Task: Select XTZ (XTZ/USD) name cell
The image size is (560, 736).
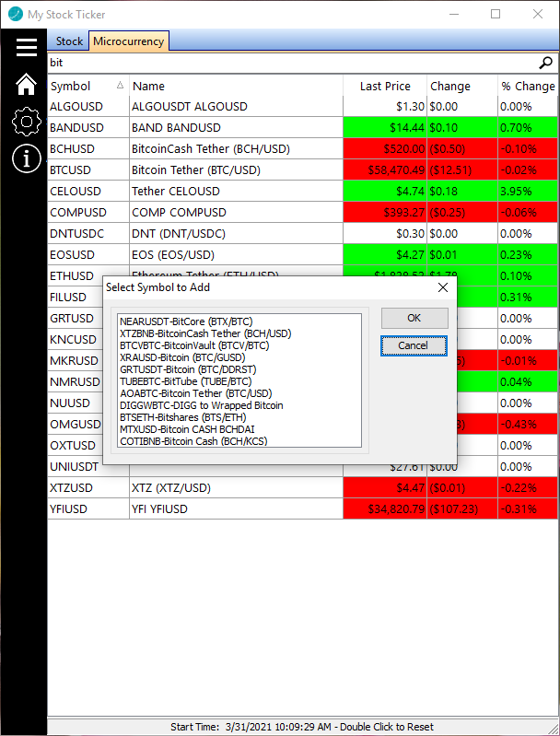Action: coord(236,487)
